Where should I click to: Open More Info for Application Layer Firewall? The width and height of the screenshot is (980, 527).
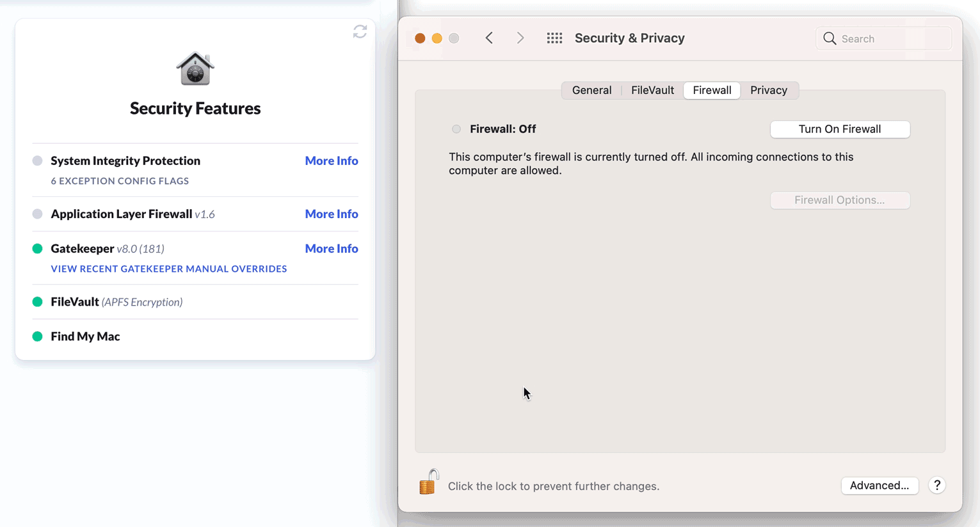coord(331,214)
